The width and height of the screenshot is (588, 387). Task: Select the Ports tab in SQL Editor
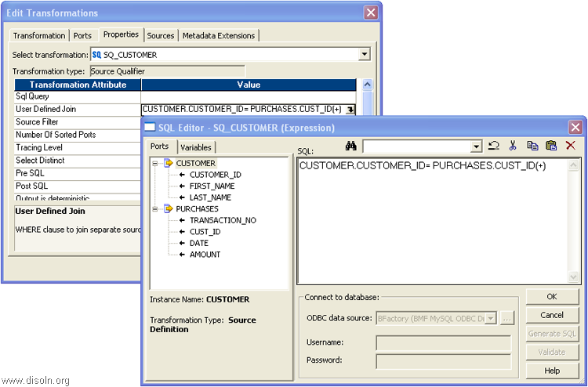click(x=159, y=146)
